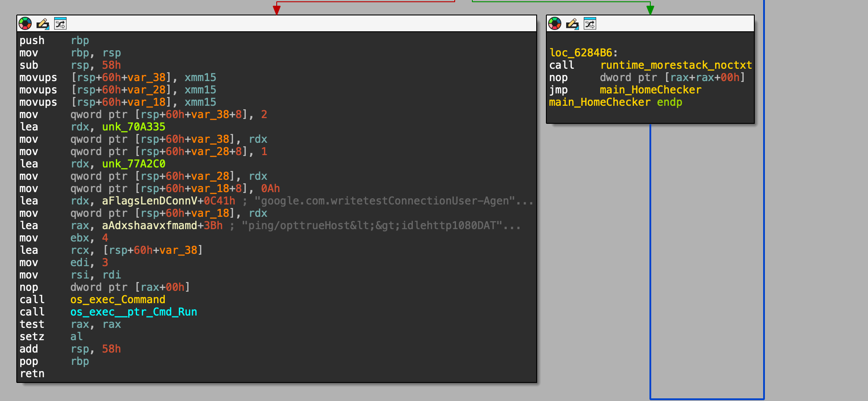868x401 pixels.
Task: Click the group-nodes icon on the left block
Action: pos(60,24)
